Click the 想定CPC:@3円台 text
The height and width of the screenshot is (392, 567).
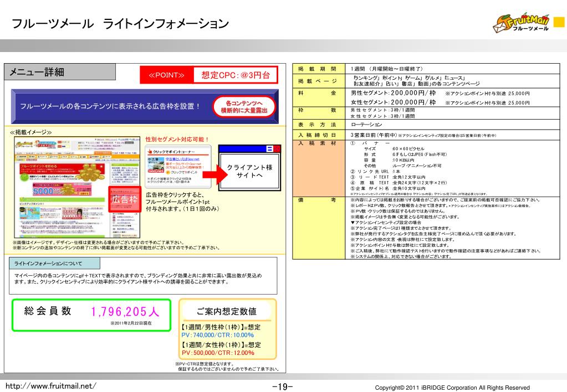(x=236, y=75)
